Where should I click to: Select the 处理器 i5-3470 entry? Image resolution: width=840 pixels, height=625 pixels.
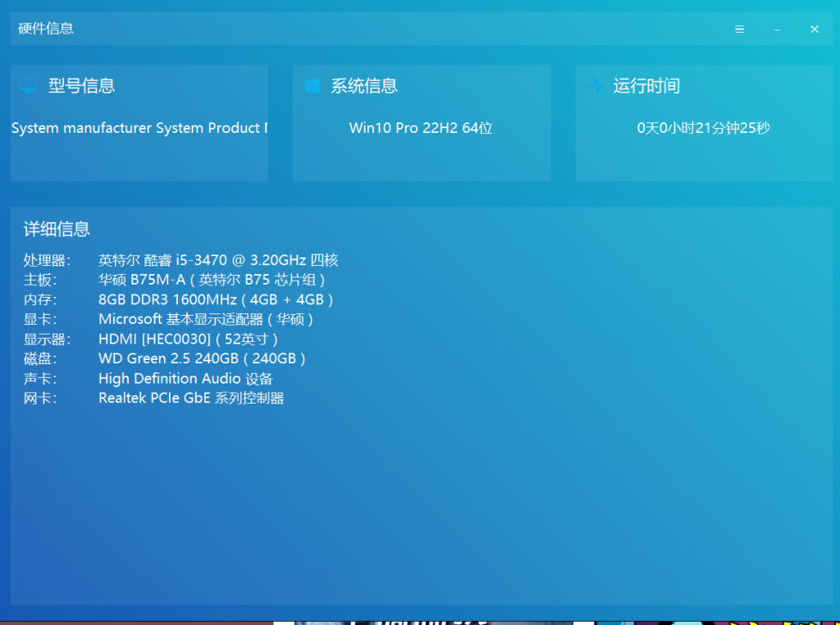(x=217, y=261)
